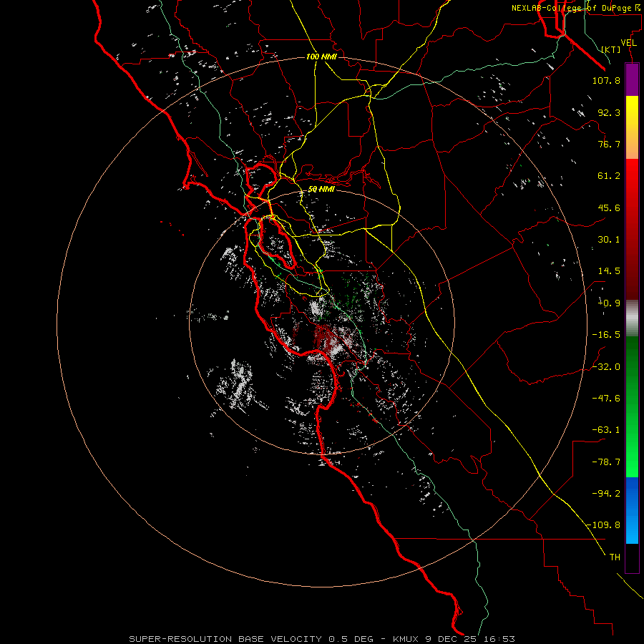Click the -94.2 velocity scale value

tap(606, 493)
